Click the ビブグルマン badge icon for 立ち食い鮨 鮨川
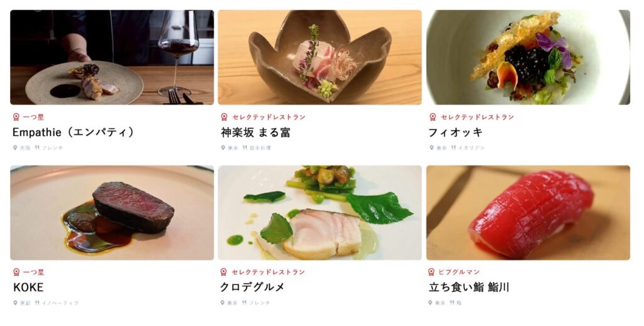Viewport: 644px width, 326px height. (431, 272)
